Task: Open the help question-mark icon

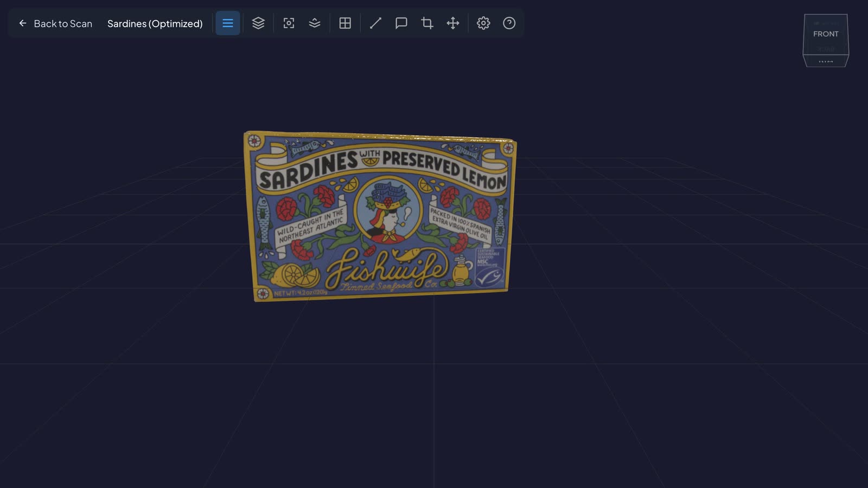Action: [x=509, y=23]
